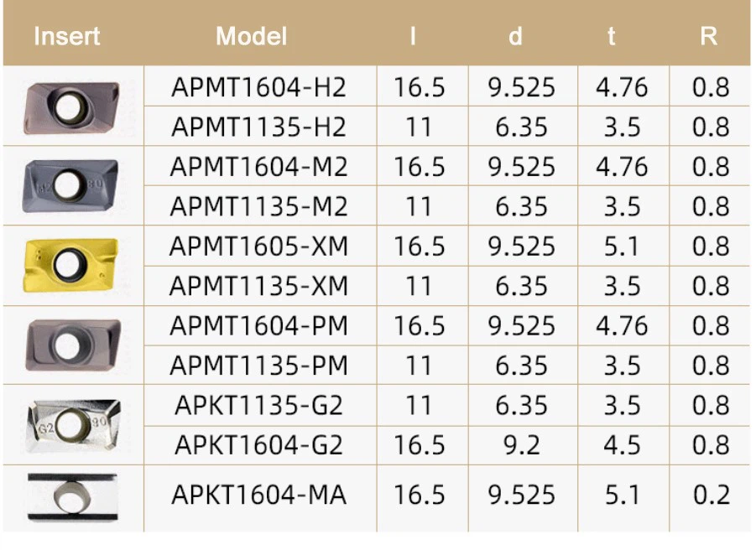
Task: Click the APKT1604-MA insert image
Action: pyautogui.click(x=72, y=497)
